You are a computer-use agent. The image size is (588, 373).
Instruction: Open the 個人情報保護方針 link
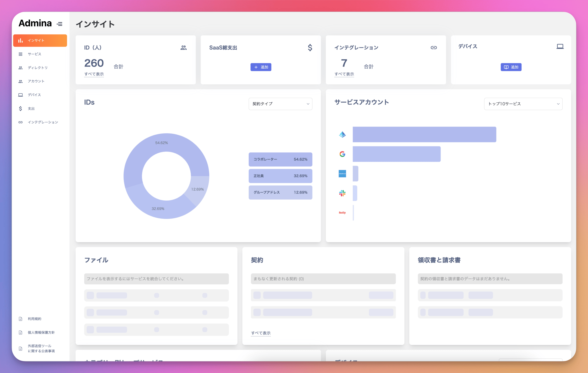click(x=41, y=332)
